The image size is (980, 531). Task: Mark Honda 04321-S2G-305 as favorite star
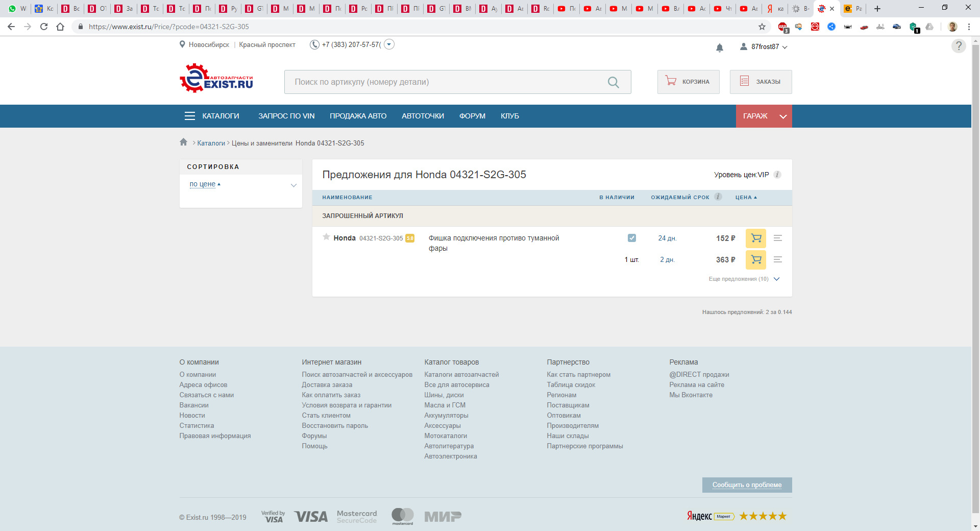click(326, 237)
